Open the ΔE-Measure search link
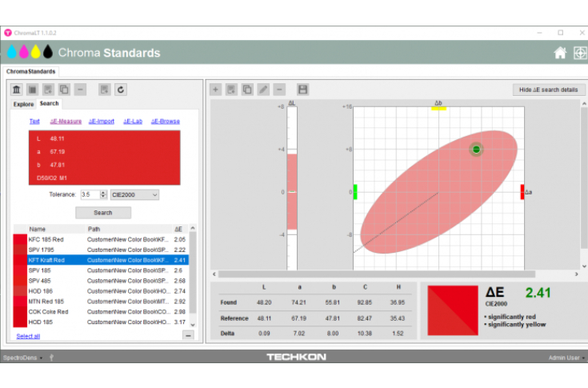This screenshot has width=588, height=388. (x=66, y=121)
